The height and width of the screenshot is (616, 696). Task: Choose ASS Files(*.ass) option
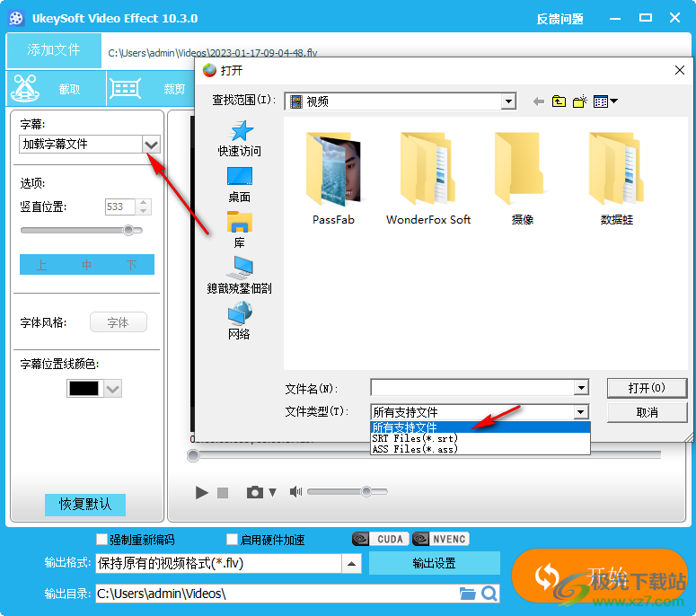tap(480, 449)
